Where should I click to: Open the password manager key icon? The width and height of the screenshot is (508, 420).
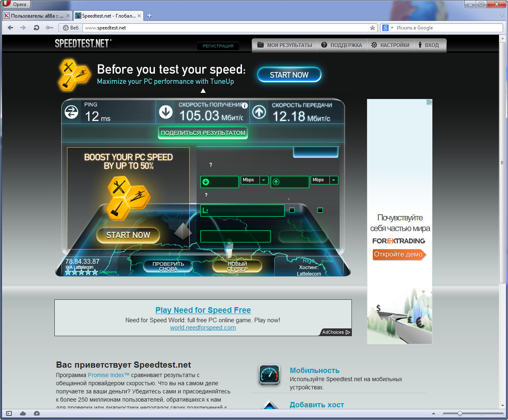tap(49, 28)
